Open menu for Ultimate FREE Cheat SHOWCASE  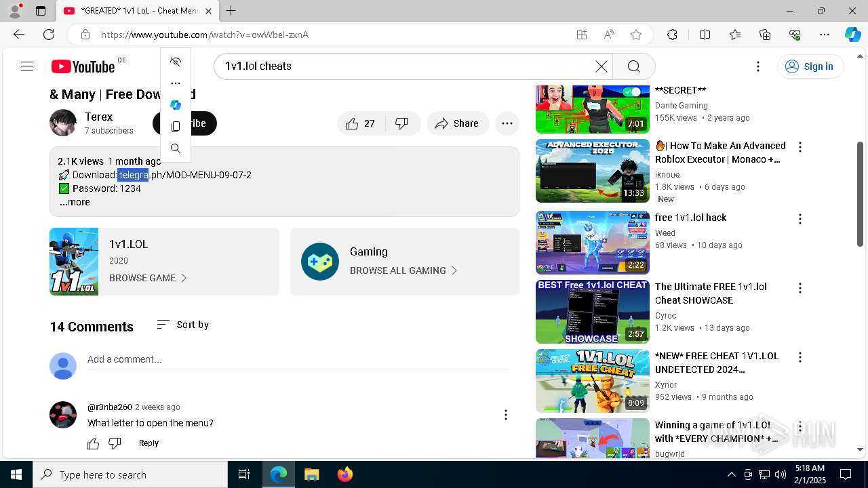tap(800, 288)
